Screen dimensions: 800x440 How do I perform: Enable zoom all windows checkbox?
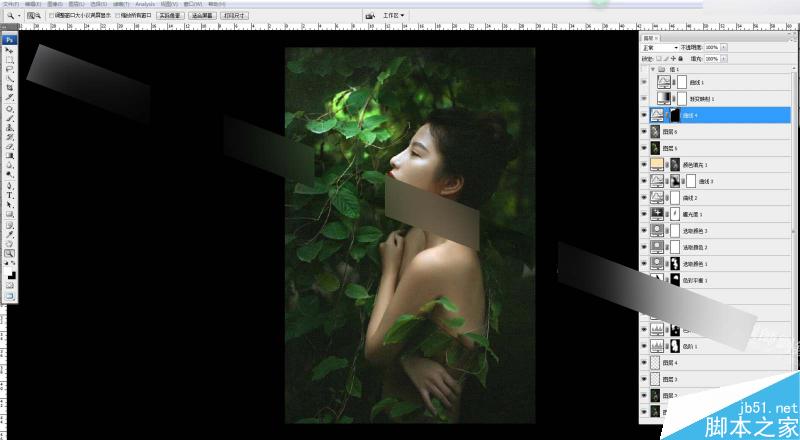(117, 16)
